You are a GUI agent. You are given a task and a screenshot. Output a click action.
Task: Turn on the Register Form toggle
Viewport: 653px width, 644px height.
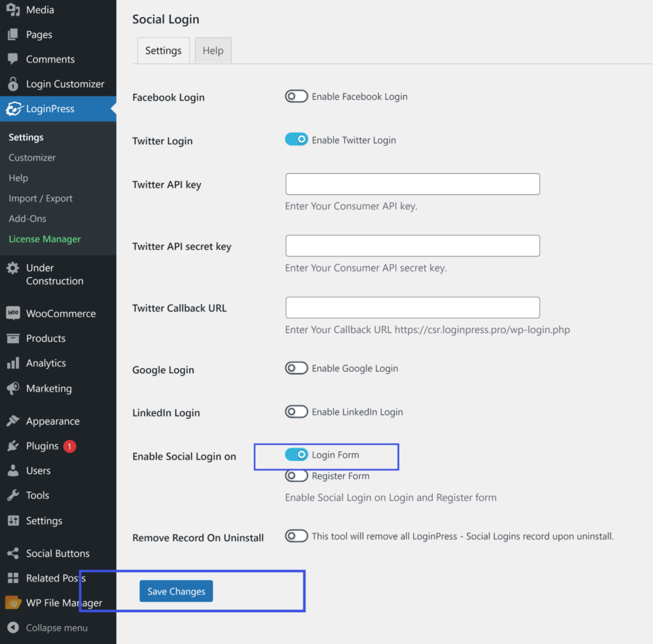[x=296, y=476]
